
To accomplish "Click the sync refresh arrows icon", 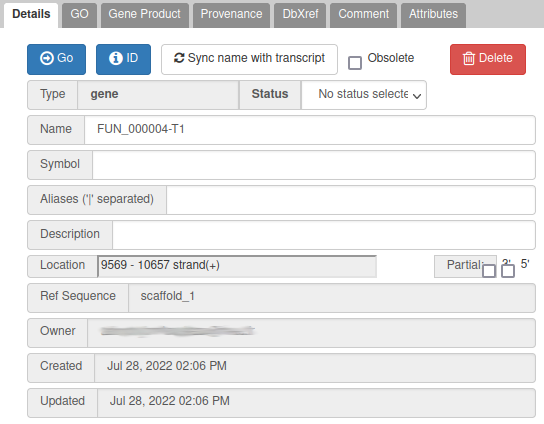I will [179, 58].
